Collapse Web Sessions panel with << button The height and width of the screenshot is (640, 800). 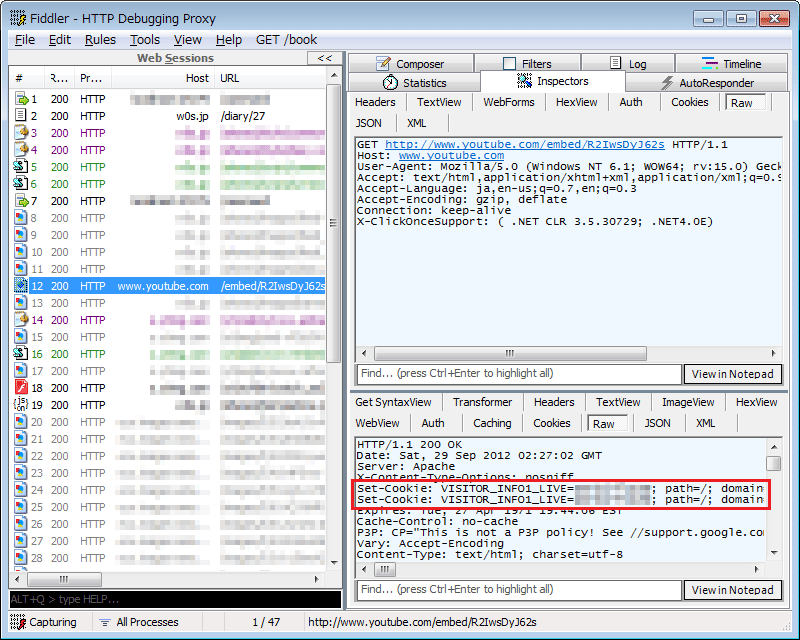[x=324, y=59]
